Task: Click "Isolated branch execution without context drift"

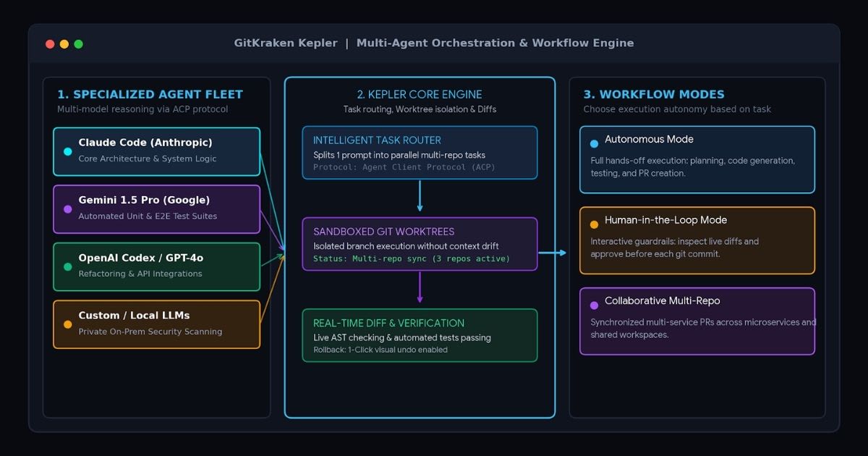Action: point(406,246)
